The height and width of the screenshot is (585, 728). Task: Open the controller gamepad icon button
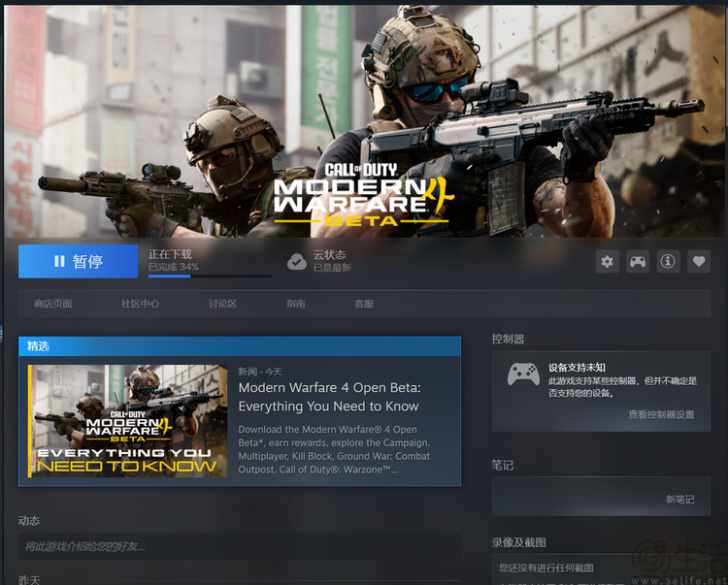point(638,262)
